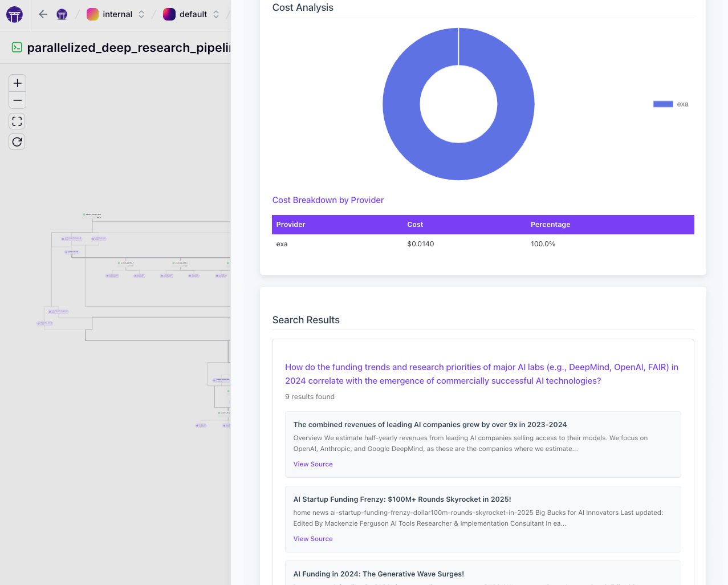The width and height of the screenshot is (728, 585).
Task: Open the default project dropdown
Action: (x=193, y=14)
